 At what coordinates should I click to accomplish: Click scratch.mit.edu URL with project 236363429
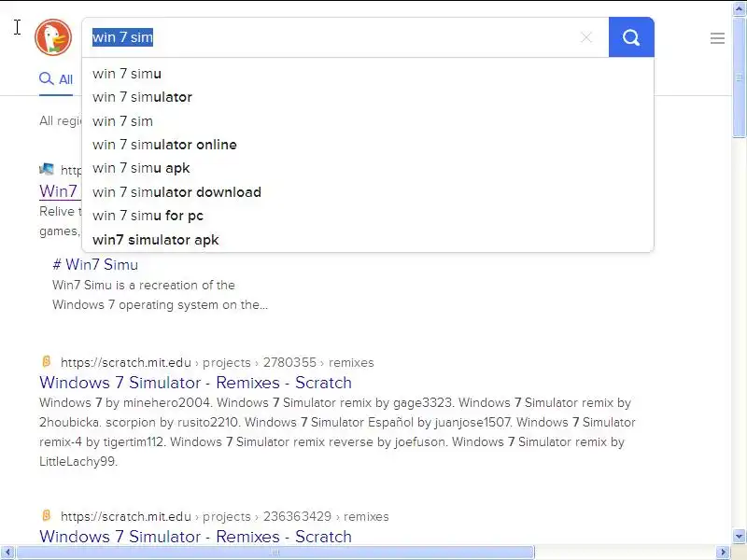click(225, 516)
